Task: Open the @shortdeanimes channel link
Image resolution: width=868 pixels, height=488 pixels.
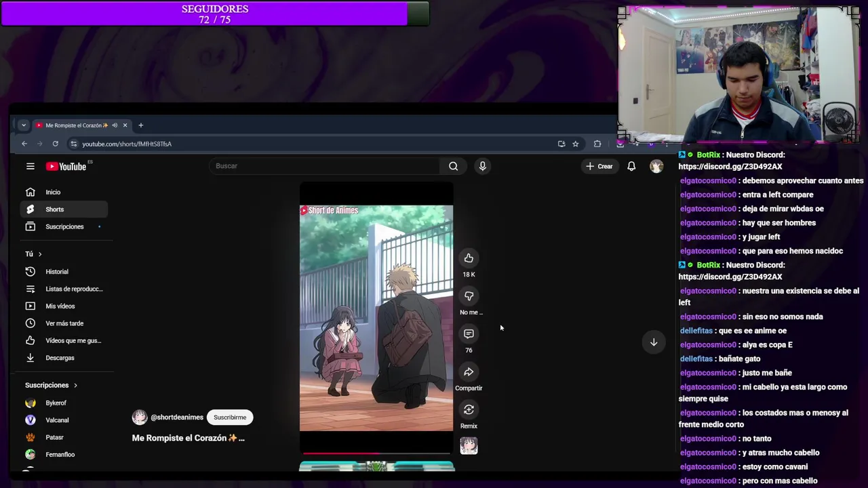Action: coord(177,418)
